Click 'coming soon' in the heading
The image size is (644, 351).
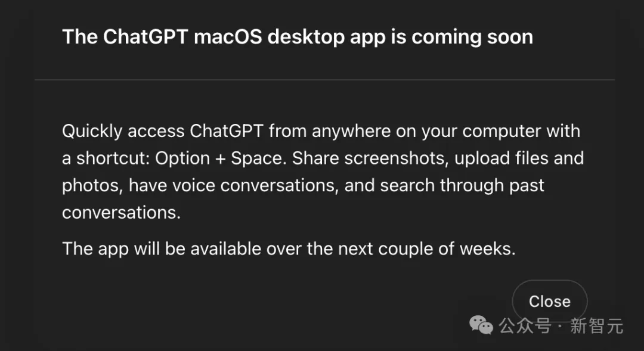[x=472, y=38]
